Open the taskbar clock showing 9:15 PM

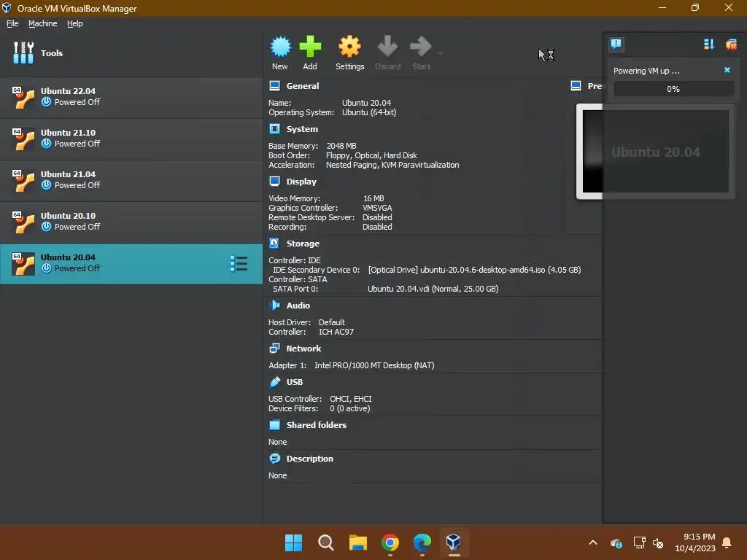695,542
